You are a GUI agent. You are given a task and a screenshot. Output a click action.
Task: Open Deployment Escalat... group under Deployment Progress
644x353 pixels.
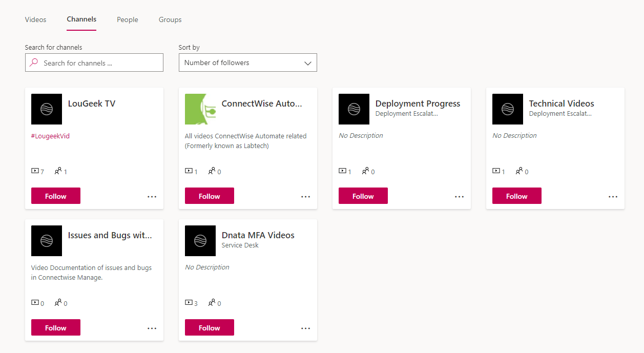(407, 114)
